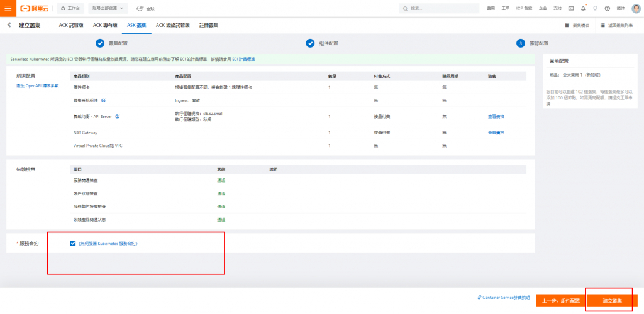Open 無伺服器 Kubernetes 服務合約 link
The image size is (644, 314).
pos(108,244)
